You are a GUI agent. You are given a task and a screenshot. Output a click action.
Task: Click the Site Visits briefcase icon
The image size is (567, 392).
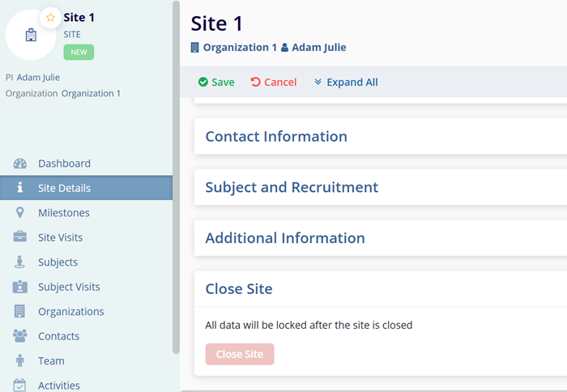[20, 237]
